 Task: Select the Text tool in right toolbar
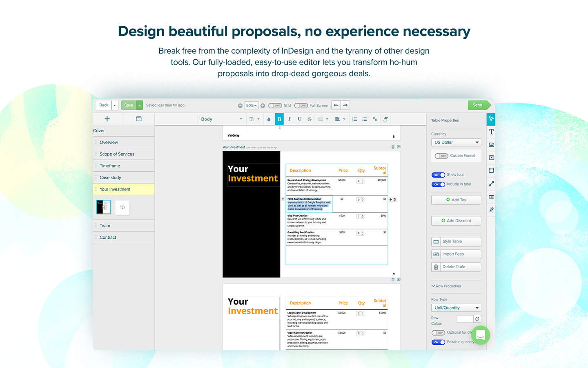pos(491,132)
